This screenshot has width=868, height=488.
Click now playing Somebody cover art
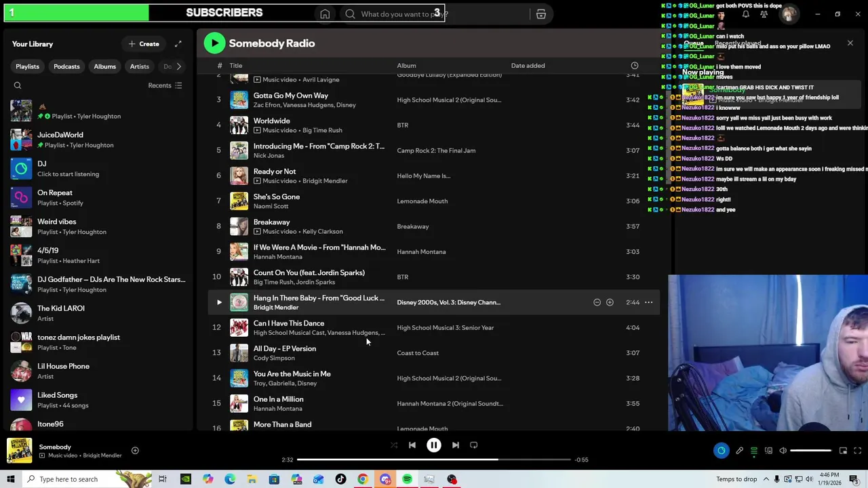tap(20, 451)
